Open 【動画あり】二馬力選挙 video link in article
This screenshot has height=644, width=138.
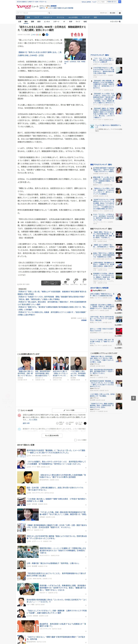39,54
